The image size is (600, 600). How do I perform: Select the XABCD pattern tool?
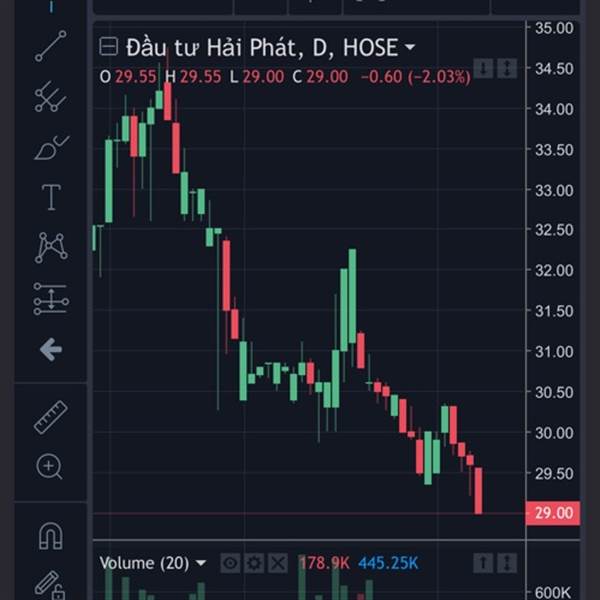pyautogui.click(x=51, y=248)
